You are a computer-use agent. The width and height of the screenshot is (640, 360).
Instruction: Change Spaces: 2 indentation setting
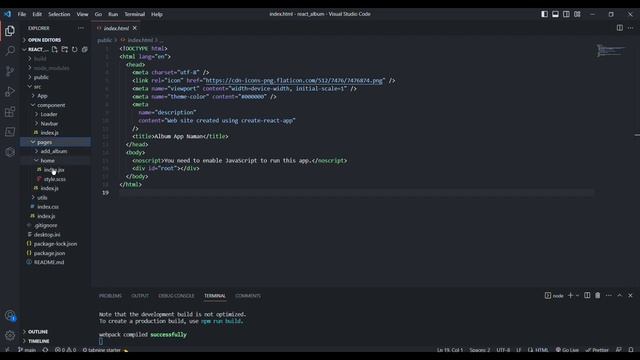[480, 350]
